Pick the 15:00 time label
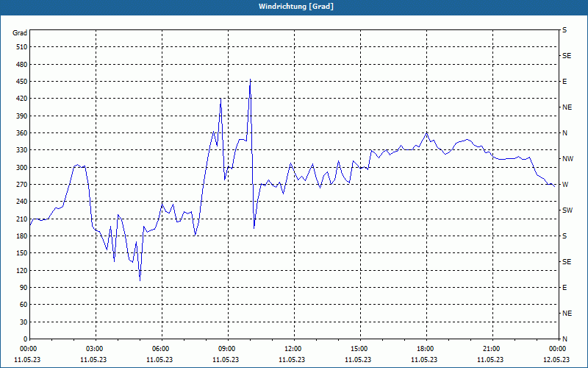The width and height of the screenshot is (588, 368). pos(358,349)
